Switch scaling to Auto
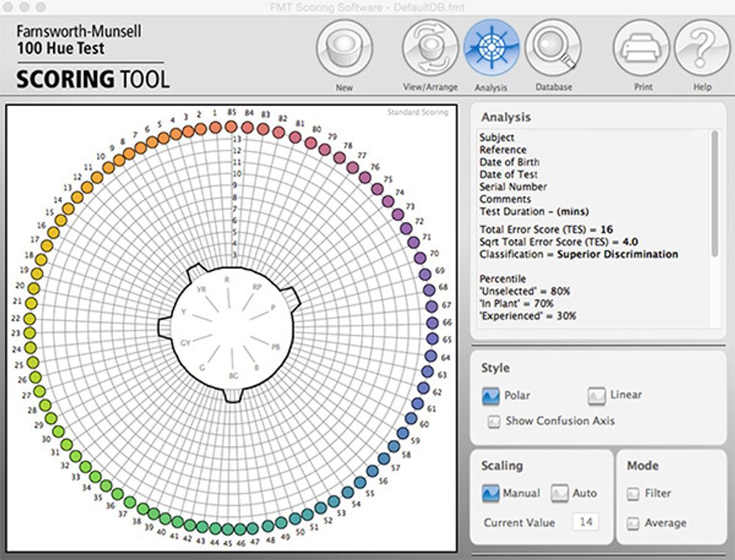The image size is (735, 560). pyautogui.click(x=560, y=493)
